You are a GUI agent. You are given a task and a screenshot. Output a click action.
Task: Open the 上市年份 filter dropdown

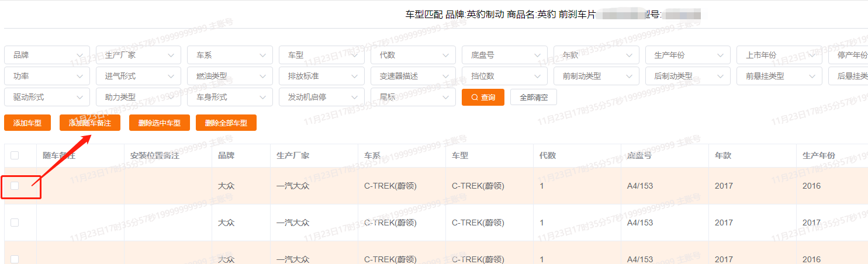point(779,55)
